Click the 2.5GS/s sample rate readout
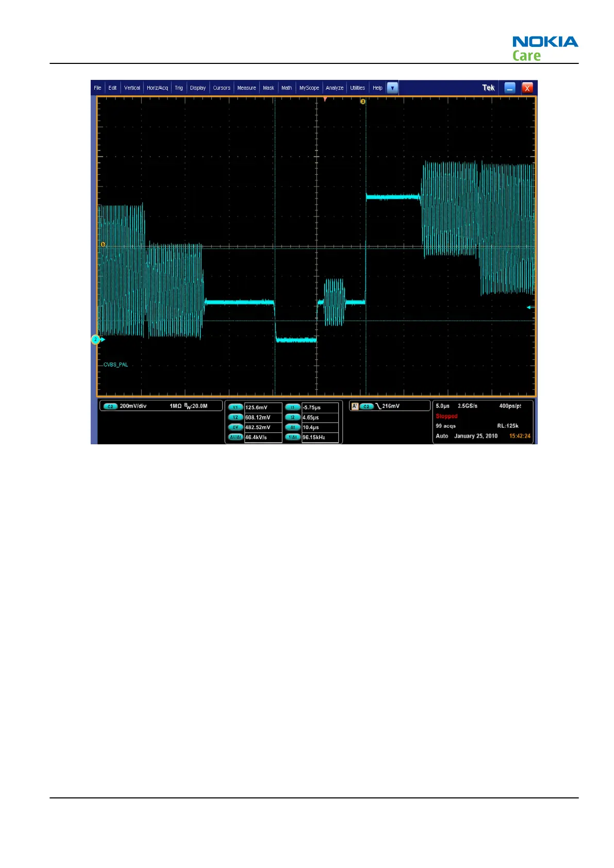614x868 pixels. pos(468,406)
